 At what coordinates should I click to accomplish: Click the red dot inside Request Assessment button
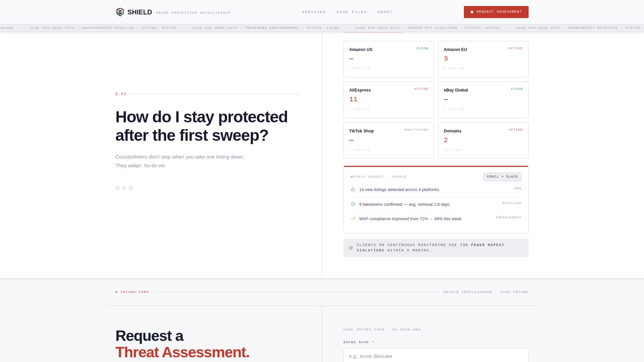472,12
